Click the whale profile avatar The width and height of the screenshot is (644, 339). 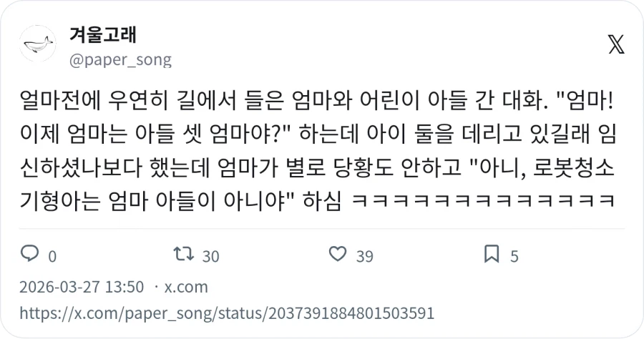(x=38, y=44)
